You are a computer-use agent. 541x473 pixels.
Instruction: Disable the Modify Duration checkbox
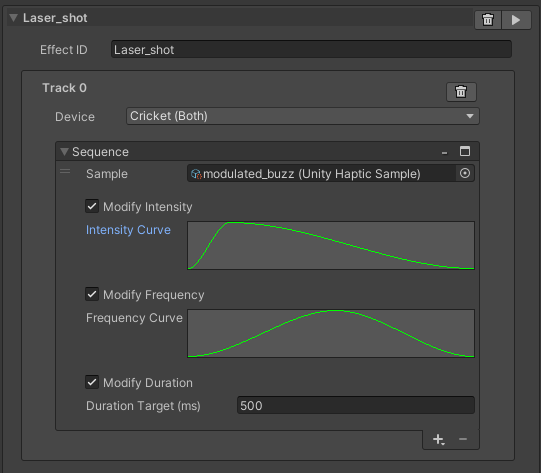92,382
